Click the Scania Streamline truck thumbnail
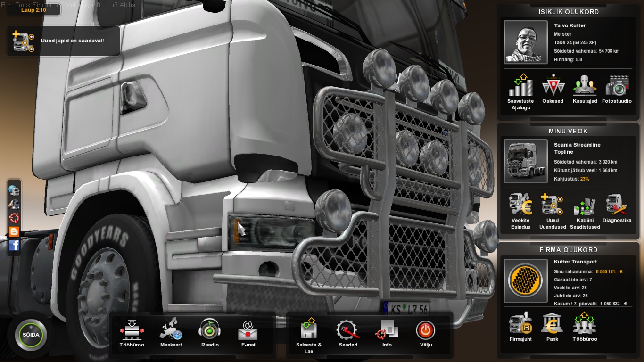Image resolution: width=644 pixels, height=362 pixels. (526, 161)
